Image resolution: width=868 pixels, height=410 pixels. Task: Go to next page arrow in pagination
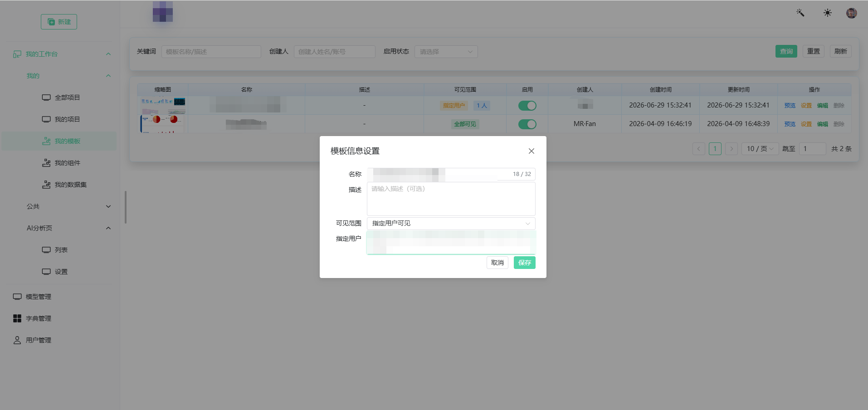[x=731, y=149]
